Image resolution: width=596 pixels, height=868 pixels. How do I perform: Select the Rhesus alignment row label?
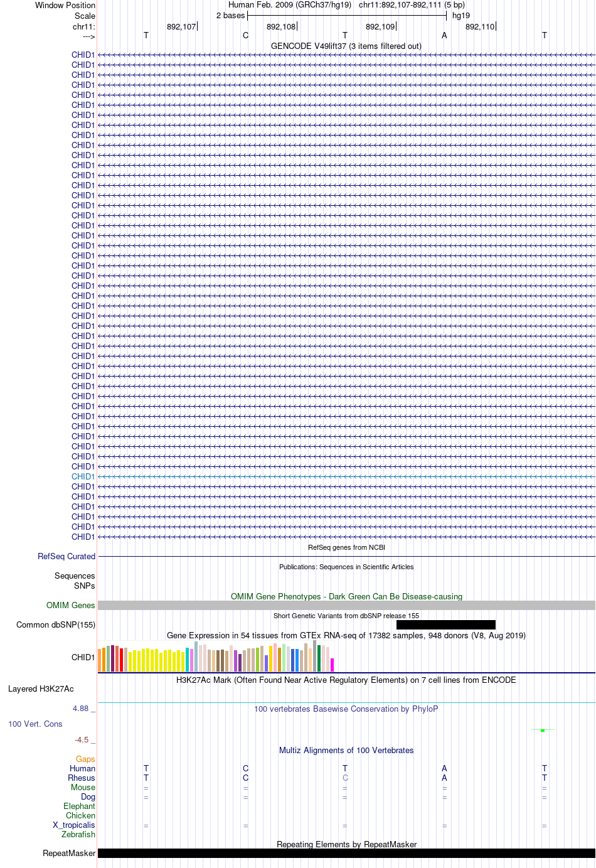click(82, 778)
